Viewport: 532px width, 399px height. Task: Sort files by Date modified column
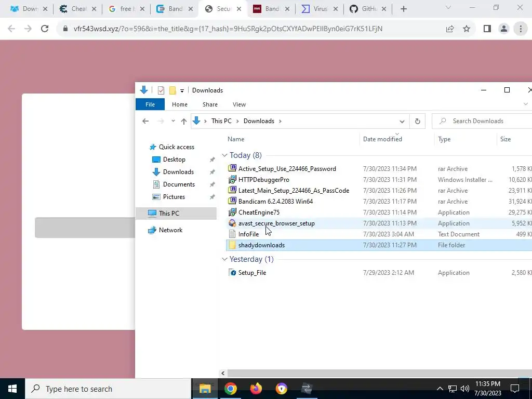(382, 139)
